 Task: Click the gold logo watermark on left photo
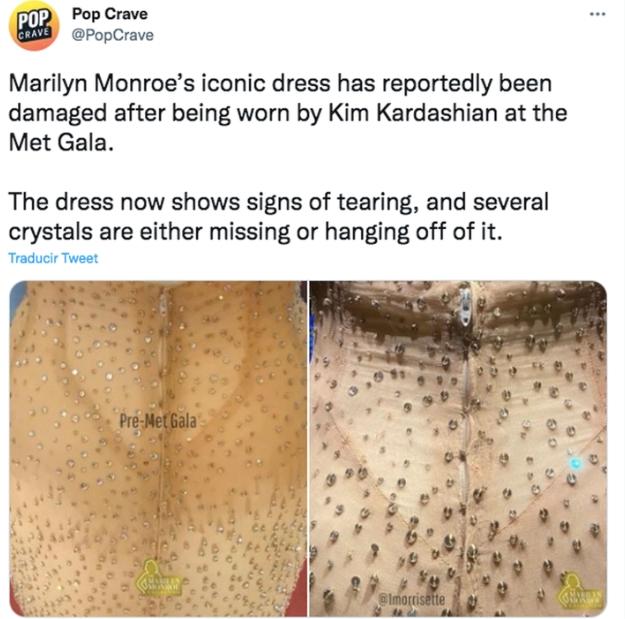159,579
